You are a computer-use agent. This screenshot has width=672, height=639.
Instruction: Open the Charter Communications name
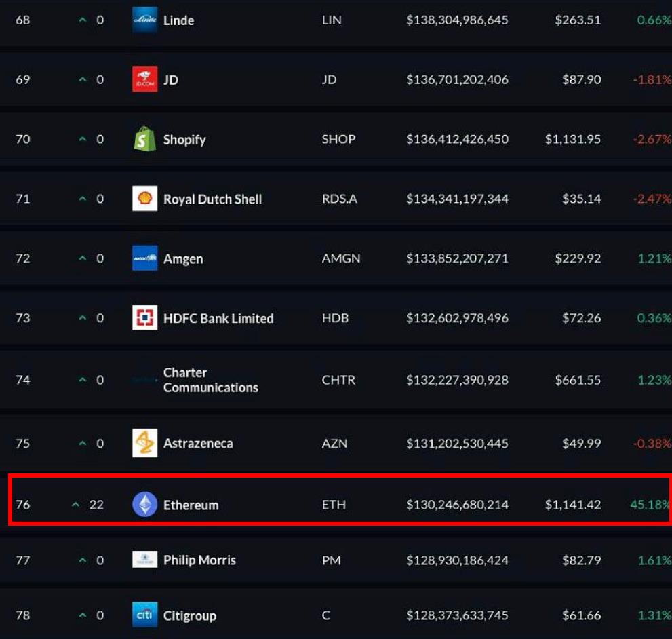pos(210,380)
